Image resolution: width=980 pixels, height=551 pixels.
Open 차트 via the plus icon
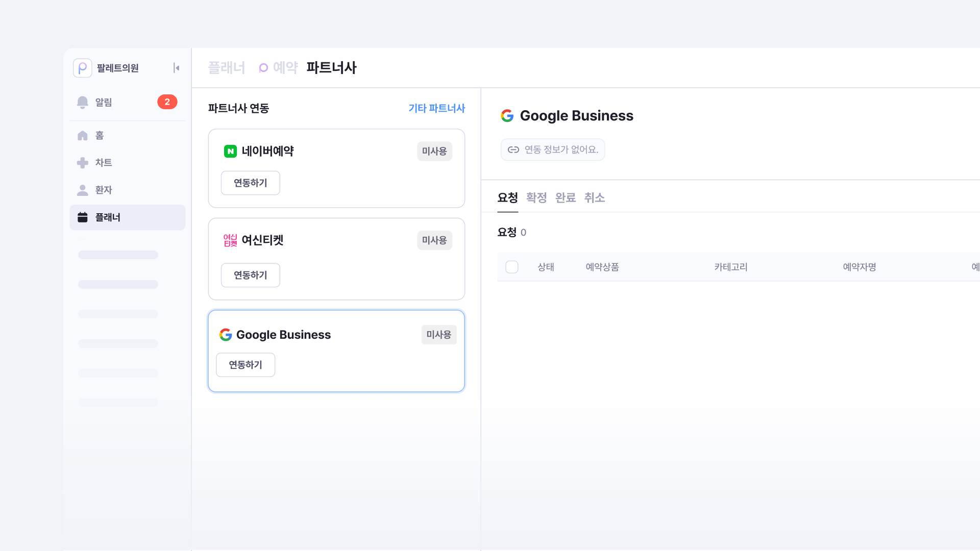(x=82, y=163)
